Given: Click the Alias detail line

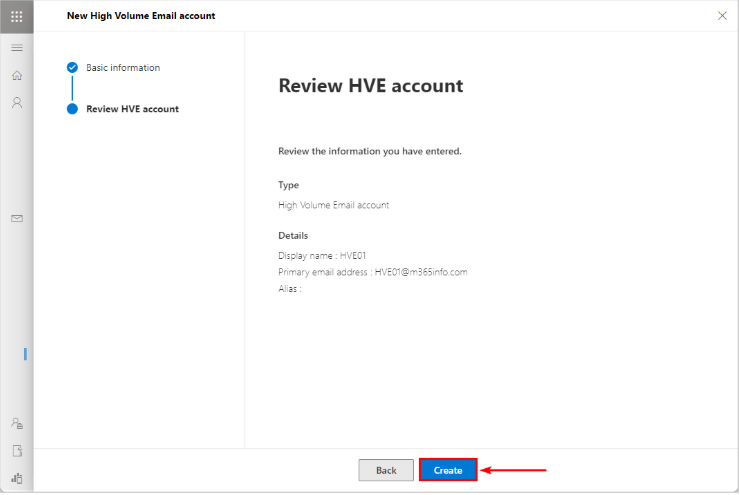Looking at the screenshot, I should pos(290,289).
